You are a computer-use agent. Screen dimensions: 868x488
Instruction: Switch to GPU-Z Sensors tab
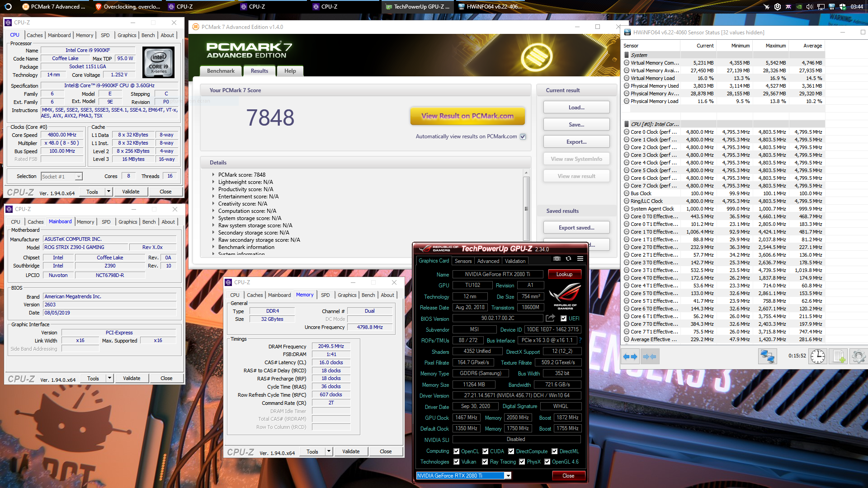point(463,261)
